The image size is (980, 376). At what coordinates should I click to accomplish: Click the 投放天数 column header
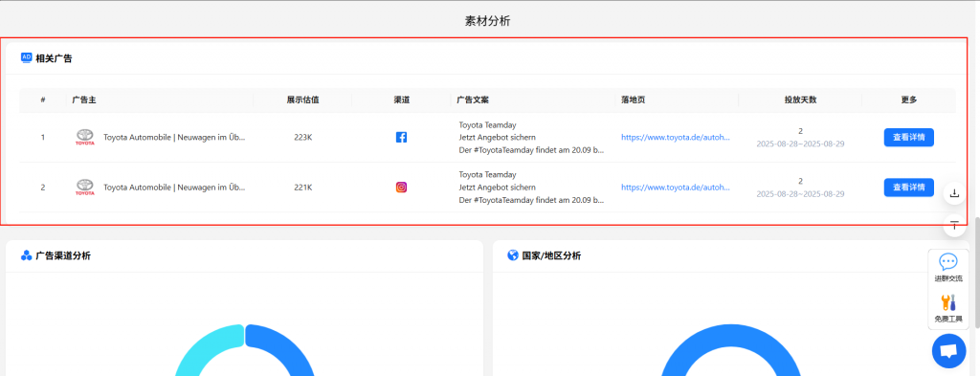(800, 100)
